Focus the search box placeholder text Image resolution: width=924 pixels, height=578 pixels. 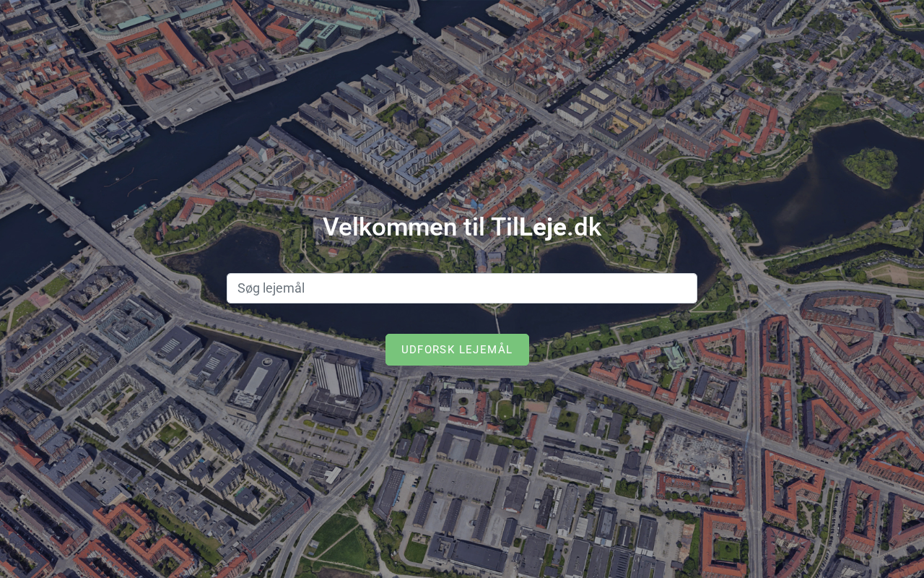coord(271,288)
